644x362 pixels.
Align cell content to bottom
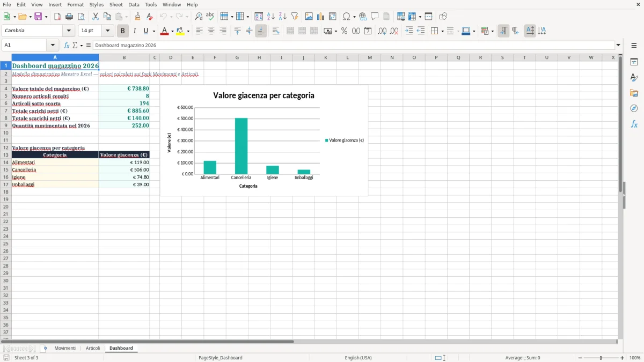(261, 31)
